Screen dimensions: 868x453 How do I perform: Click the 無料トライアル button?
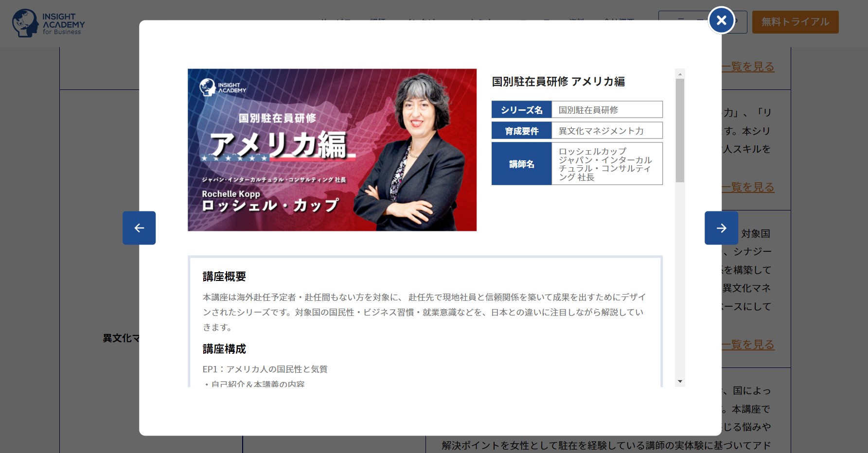[x=795, y=22]
